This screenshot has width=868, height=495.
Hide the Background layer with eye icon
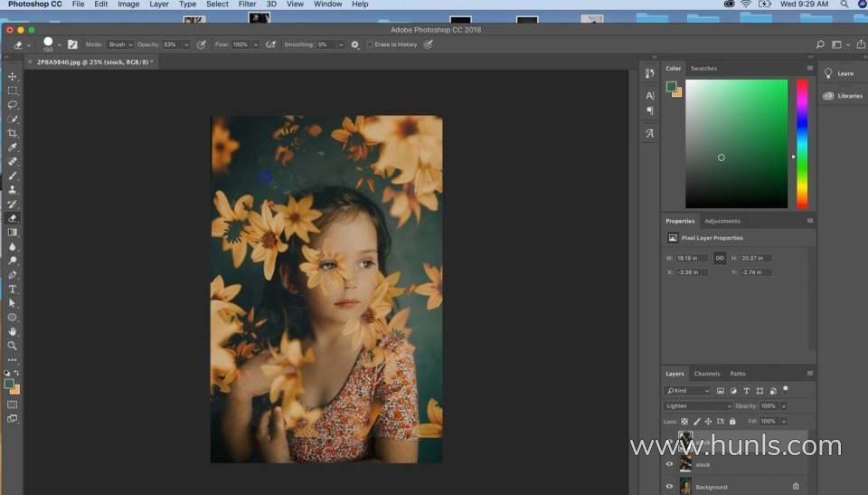(x=670, y=486)
